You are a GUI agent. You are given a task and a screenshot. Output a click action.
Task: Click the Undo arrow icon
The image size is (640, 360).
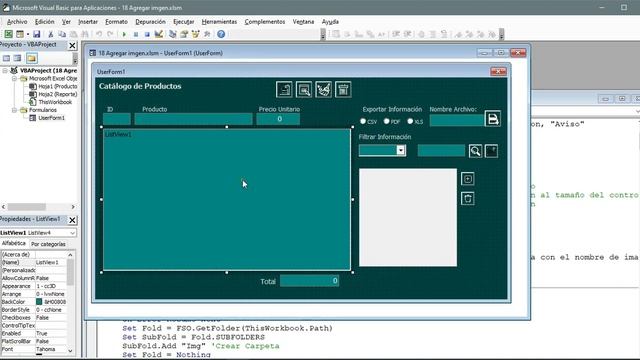point(99,34)
